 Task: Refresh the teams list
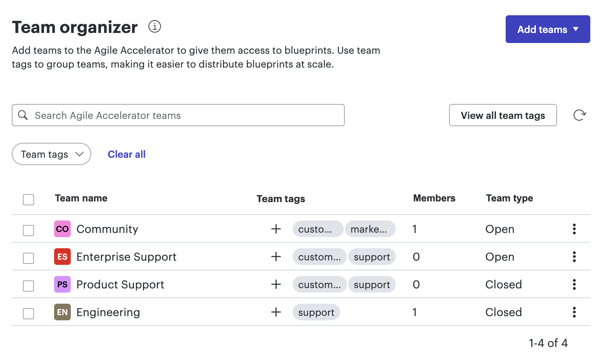coord(580,115)
